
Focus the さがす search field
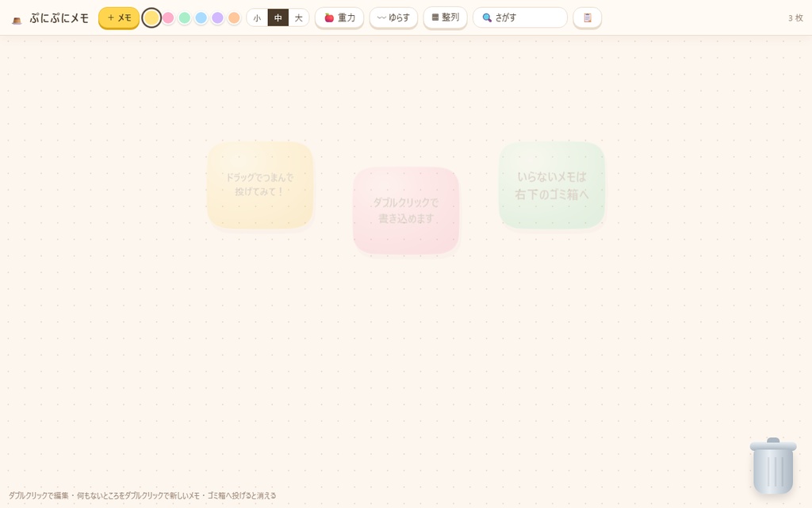click(x=520, y=17)
